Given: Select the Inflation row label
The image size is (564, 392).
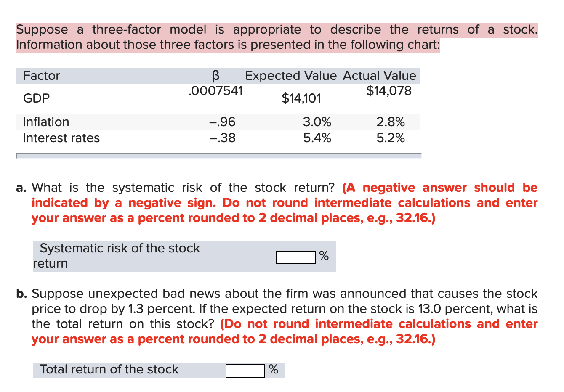Looking at the screenshot, I should [x=46, y=122].
